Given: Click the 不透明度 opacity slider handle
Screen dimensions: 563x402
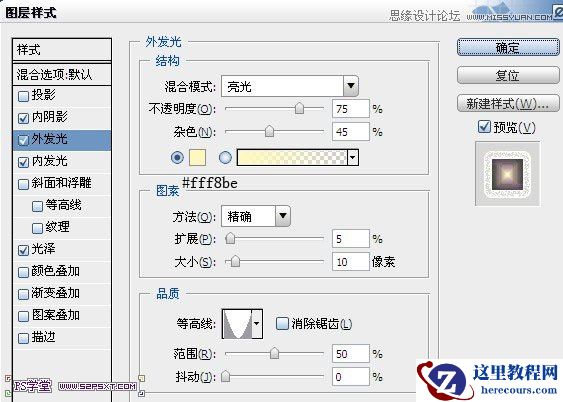Looking at the screenshot, I should [x=299, y=108].
